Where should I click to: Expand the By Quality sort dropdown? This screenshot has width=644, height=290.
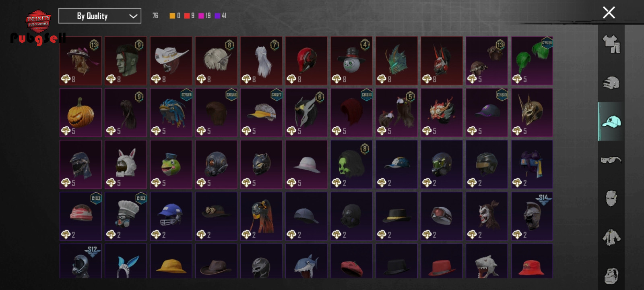[100, 16]
